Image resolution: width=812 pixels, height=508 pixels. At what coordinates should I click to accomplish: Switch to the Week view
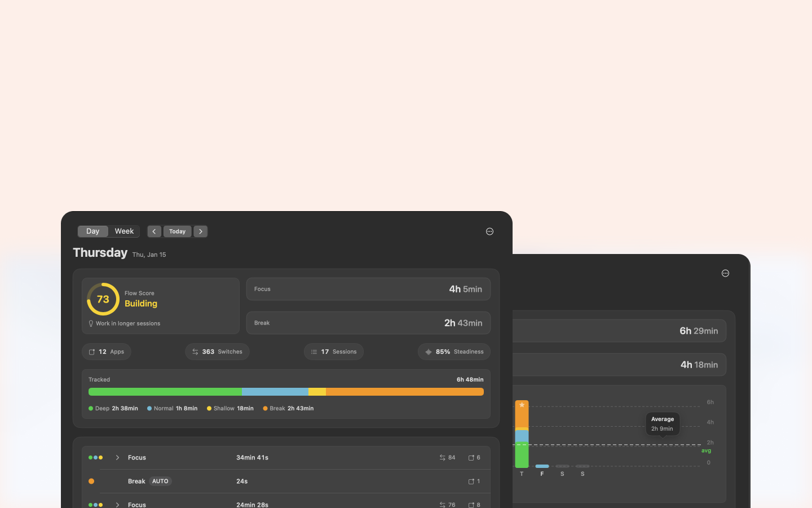coord(124,231)
